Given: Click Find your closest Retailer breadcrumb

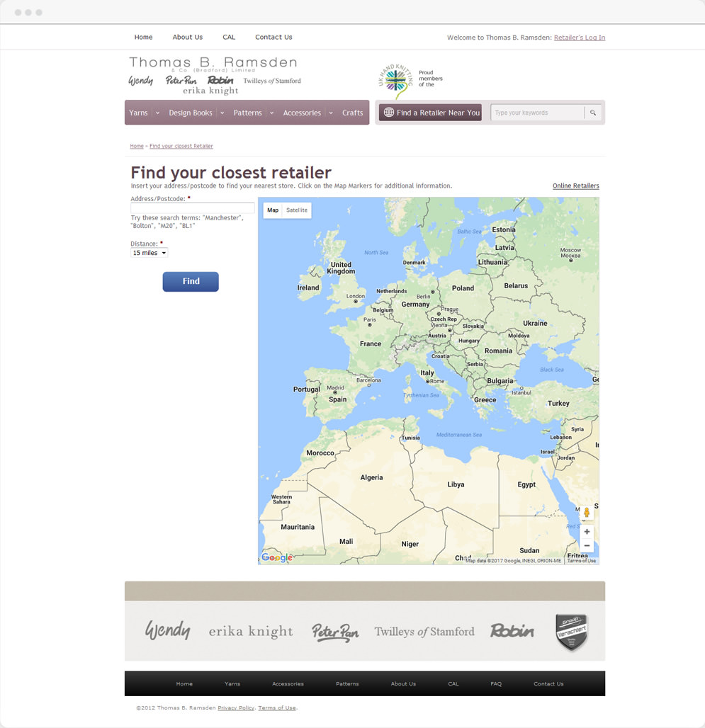Looking at the screenshot, I should [181, 147].
